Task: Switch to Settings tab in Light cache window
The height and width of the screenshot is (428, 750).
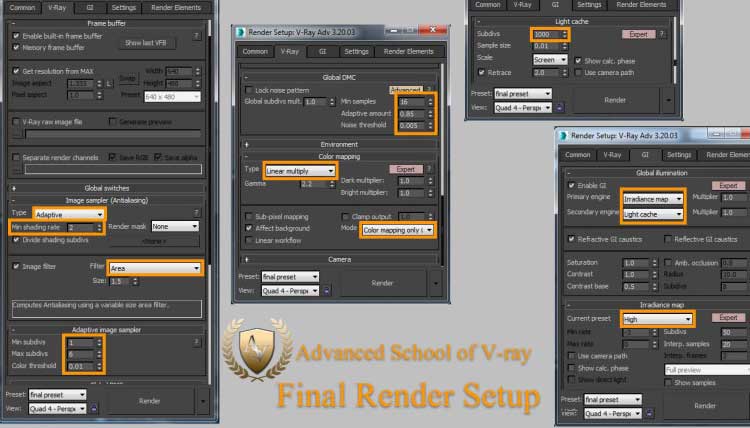Action: [x=589, y=5]
